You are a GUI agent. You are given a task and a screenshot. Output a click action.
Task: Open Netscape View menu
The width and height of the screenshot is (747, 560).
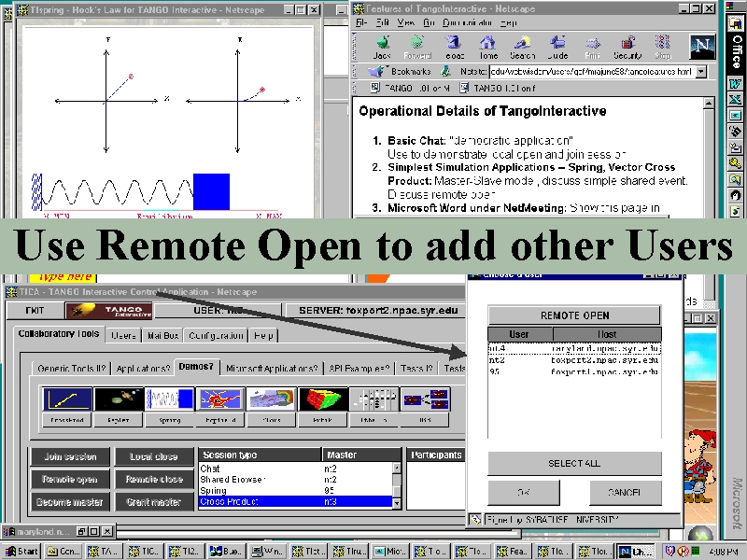tap(406, 22)
